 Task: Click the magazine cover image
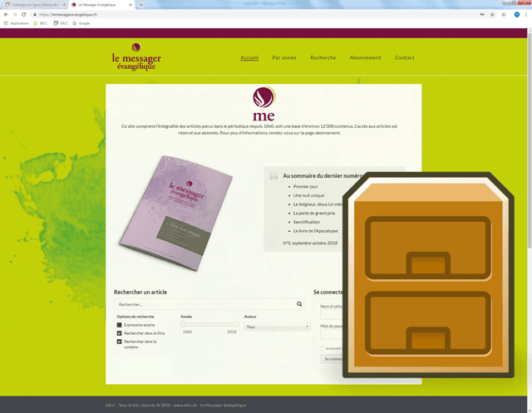coord(176,214)
